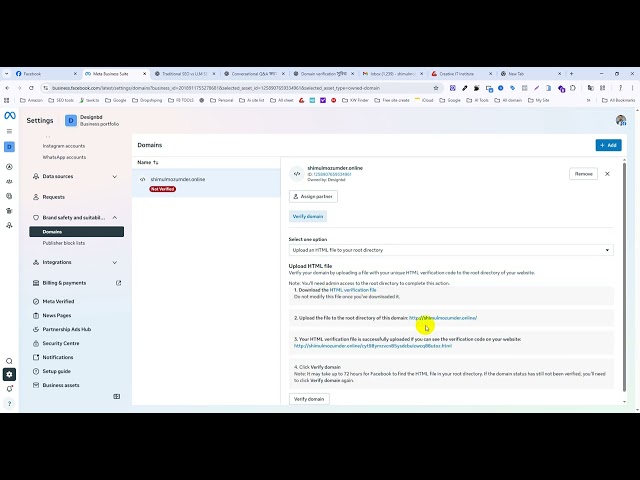Screen dimensions: 640x480
Task: Click the site info icon in address bar
Action: (46, 88)
